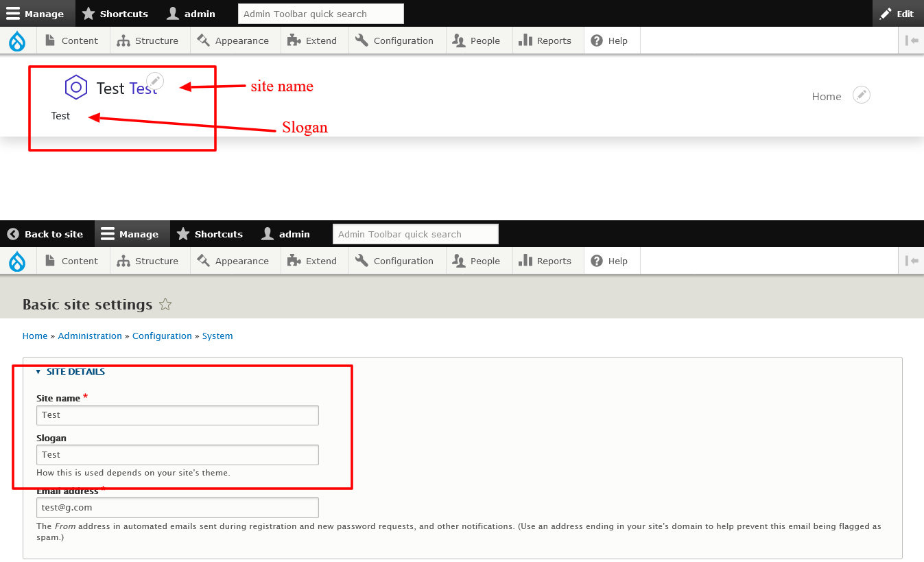Click the Drupal logo icon

tap(17, 40)
